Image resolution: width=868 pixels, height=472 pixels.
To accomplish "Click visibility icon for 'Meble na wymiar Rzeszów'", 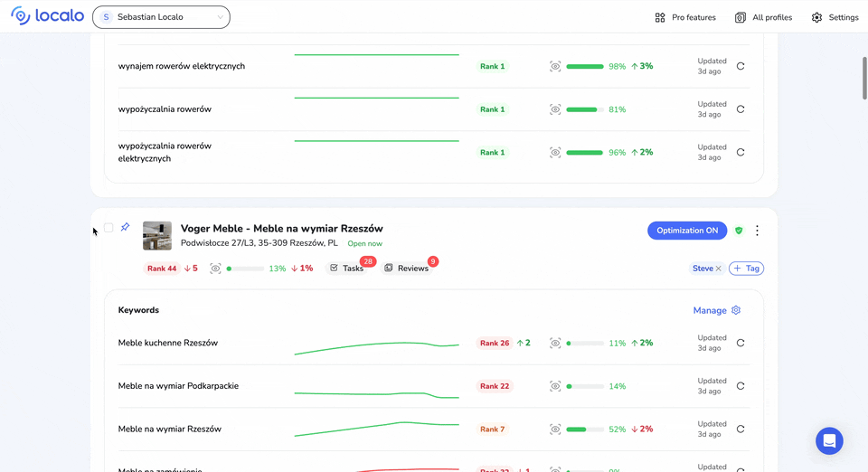I will (555, 430).
